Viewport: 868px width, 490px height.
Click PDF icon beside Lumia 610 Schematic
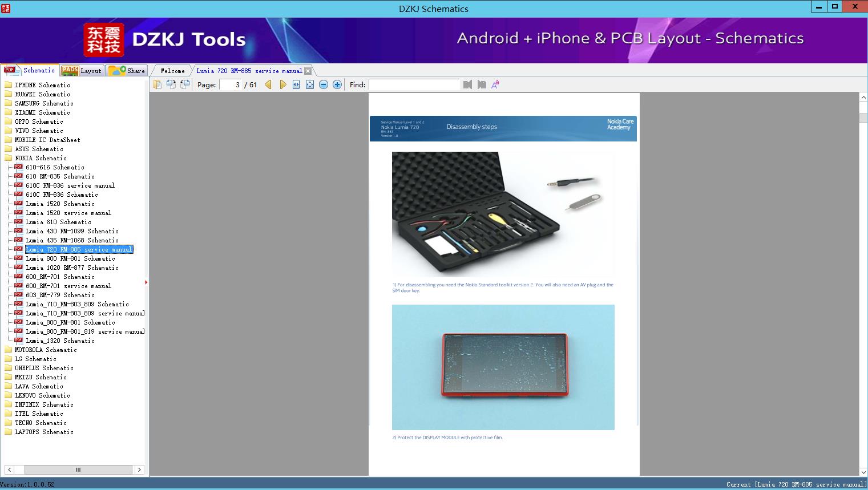[18, 221]
